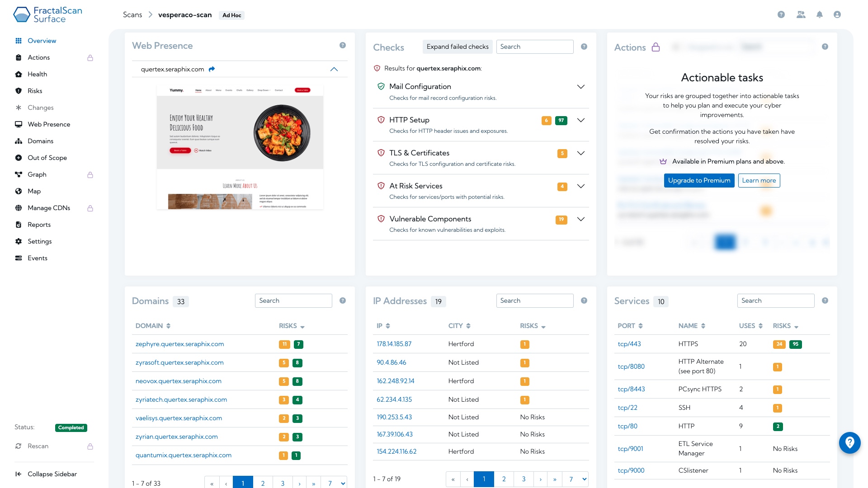Open zephyre.quertex.seraphix.com domain link
868x488 pixels.
179,344
